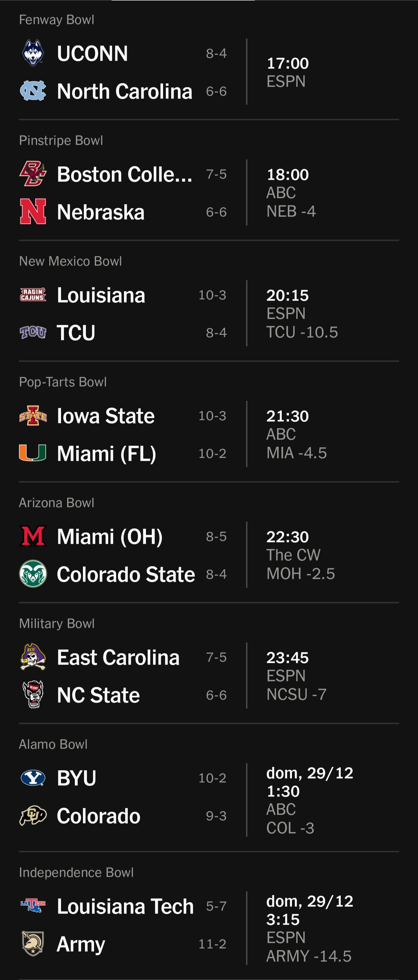
Task: Tap the UCONN Huskies logo
Action: click(33, 53)
